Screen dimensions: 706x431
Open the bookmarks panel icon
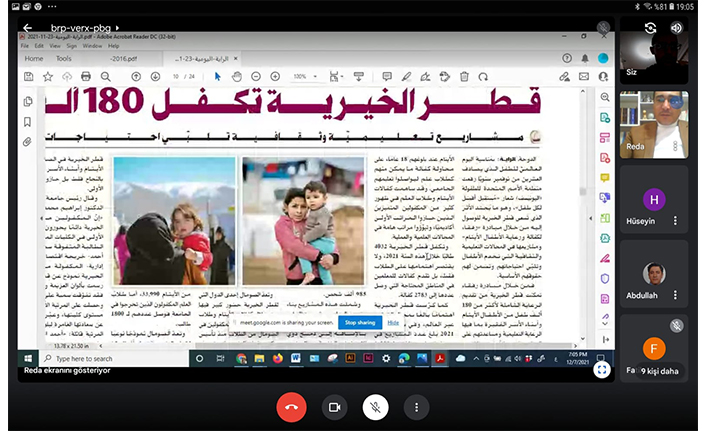pyautogui.click(x=27, y=122)
